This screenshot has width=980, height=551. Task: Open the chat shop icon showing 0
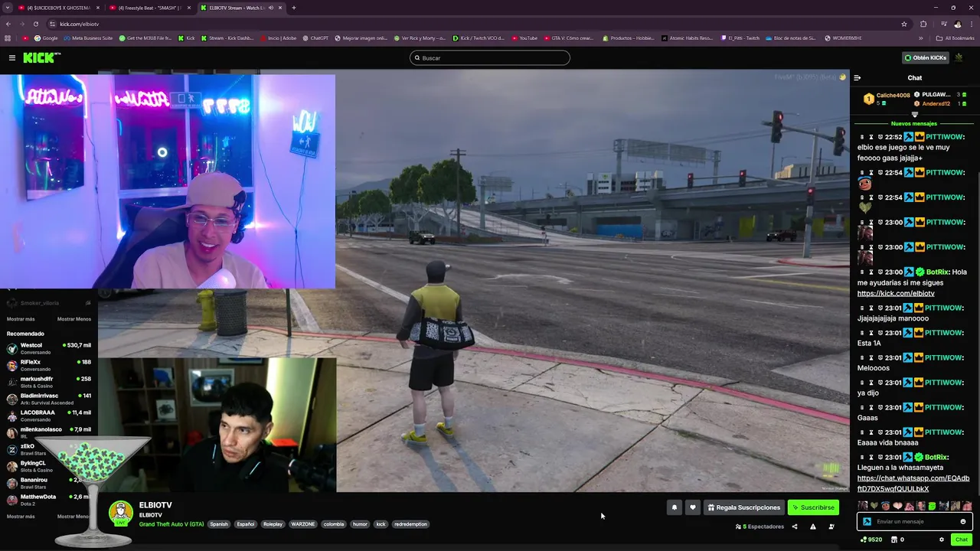pyautogui.click(x=897, y=540)
